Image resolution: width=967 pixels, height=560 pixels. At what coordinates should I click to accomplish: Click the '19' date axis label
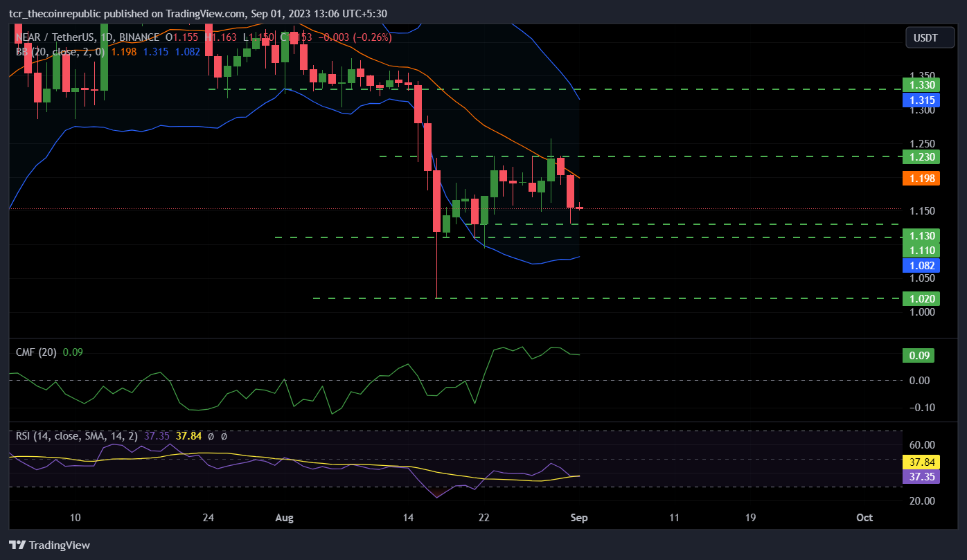coord(750,517)
